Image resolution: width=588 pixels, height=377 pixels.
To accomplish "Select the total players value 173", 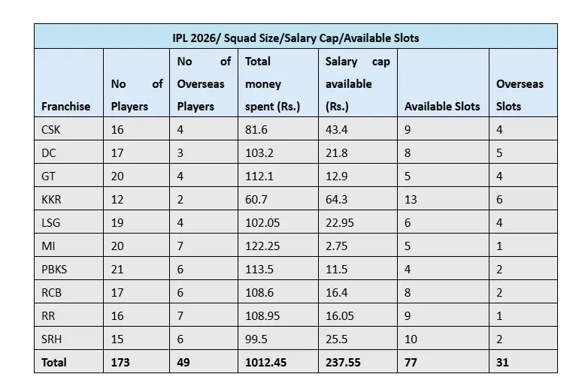I will [x=120, y=362].
